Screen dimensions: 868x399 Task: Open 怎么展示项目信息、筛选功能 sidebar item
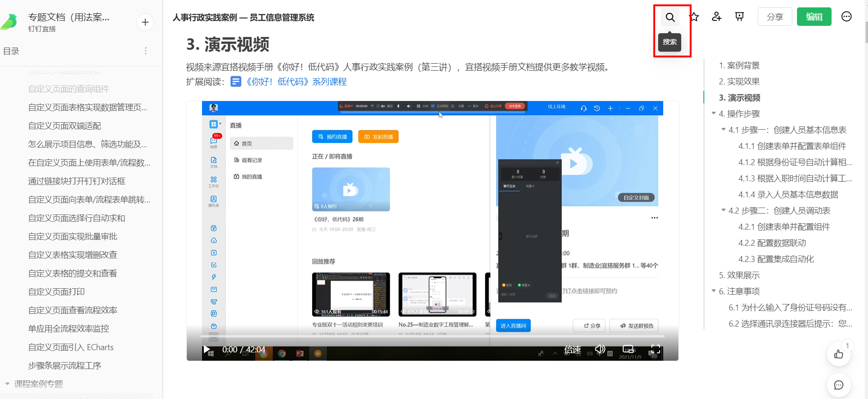88,144
